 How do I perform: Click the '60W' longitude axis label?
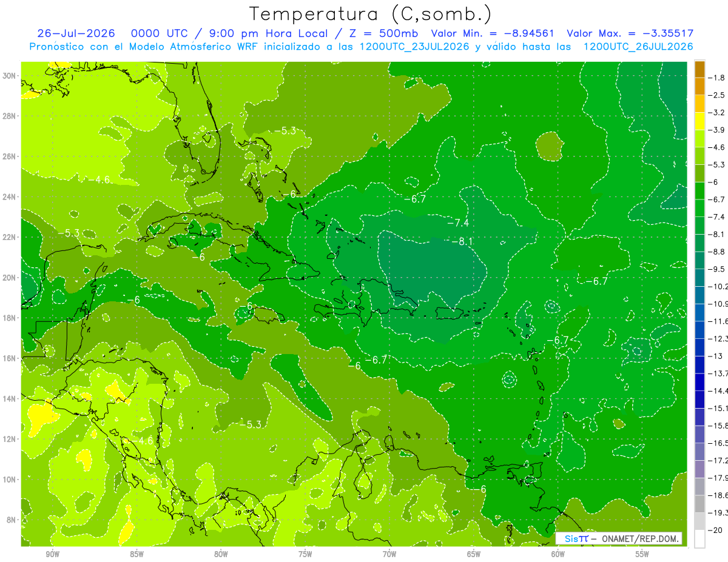(558, 554)
